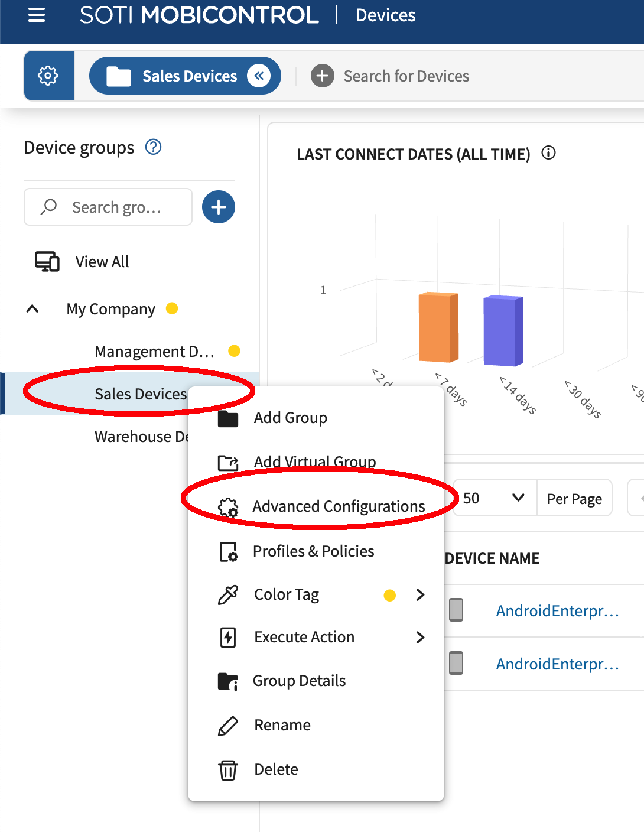
Task: Open Device groups help question icon
Action: (154, 147)
